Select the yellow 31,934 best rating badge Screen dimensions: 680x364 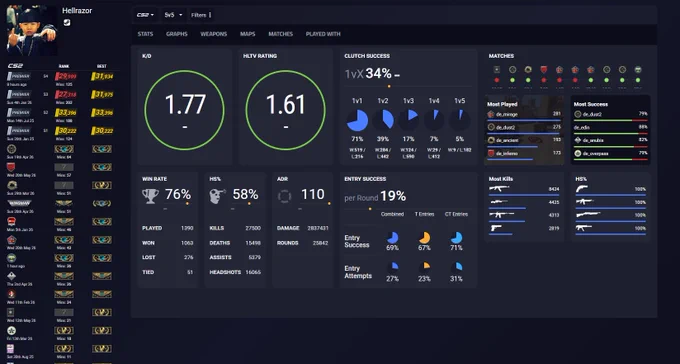[x=102, y=76]
